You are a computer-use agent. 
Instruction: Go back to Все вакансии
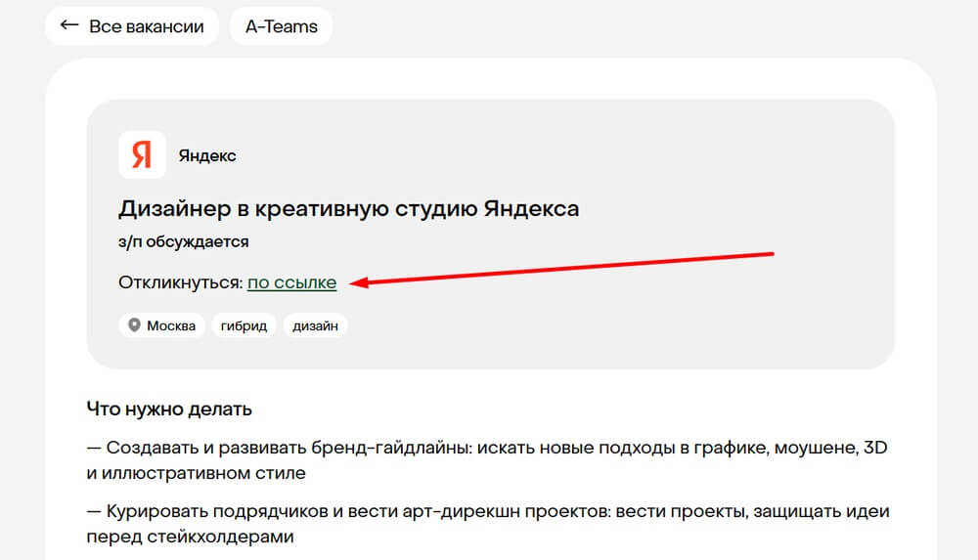click(132, 26)
